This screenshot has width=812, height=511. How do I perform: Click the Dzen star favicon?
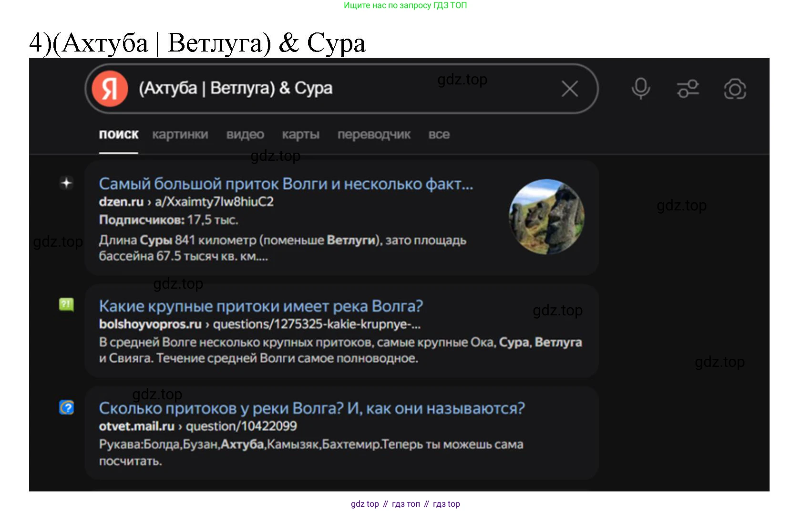[x=66, y=183]
